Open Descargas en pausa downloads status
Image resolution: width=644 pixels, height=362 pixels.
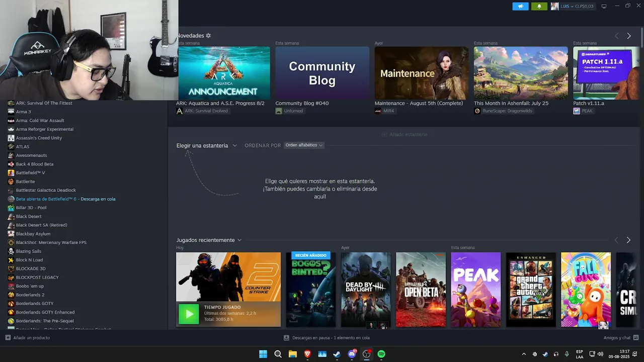[x=327, y=338]
